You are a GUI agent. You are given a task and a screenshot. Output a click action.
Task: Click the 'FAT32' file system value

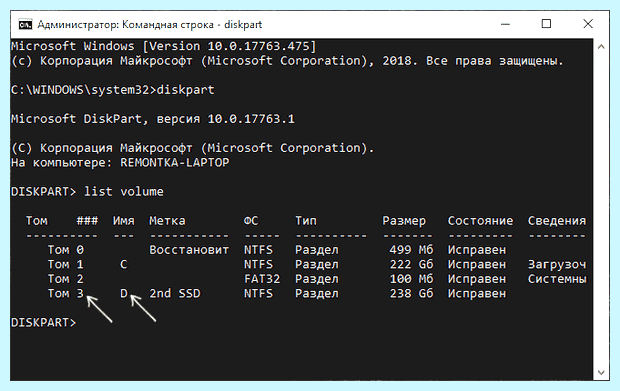pos(262,279)
